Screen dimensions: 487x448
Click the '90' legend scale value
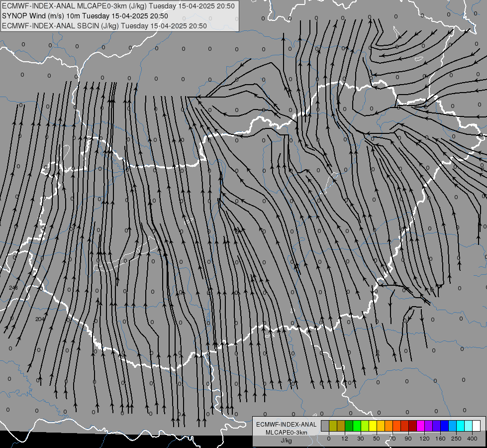[408, 439]
